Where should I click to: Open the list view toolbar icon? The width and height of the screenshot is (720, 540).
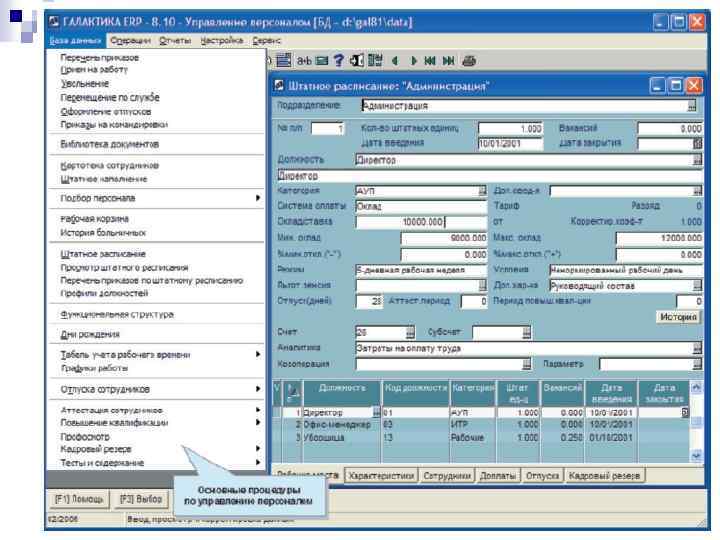coord(284,60)
